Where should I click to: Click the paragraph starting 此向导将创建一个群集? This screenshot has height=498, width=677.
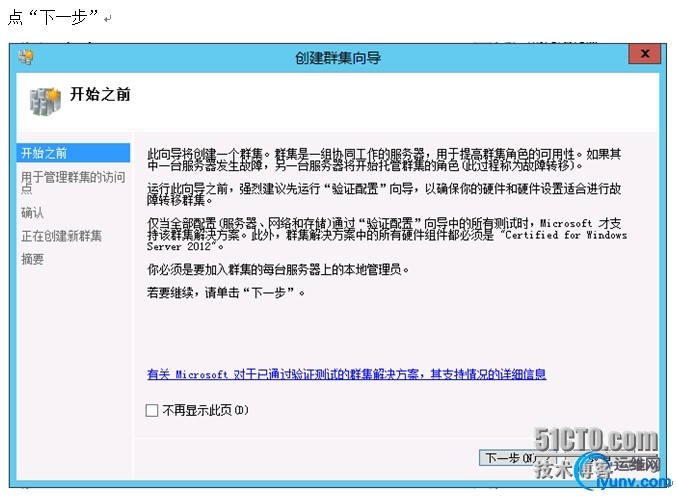pyautogui.click(x=384, y=159)
